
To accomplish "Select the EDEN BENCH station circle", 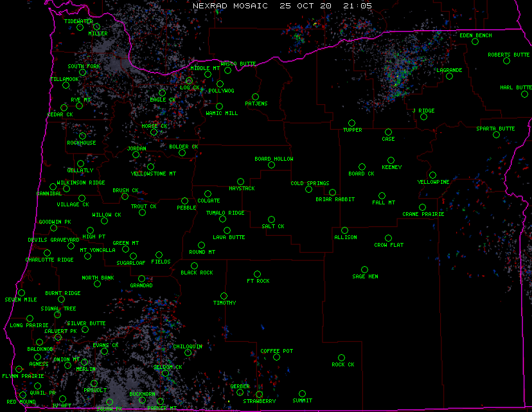I will point(475,42).
